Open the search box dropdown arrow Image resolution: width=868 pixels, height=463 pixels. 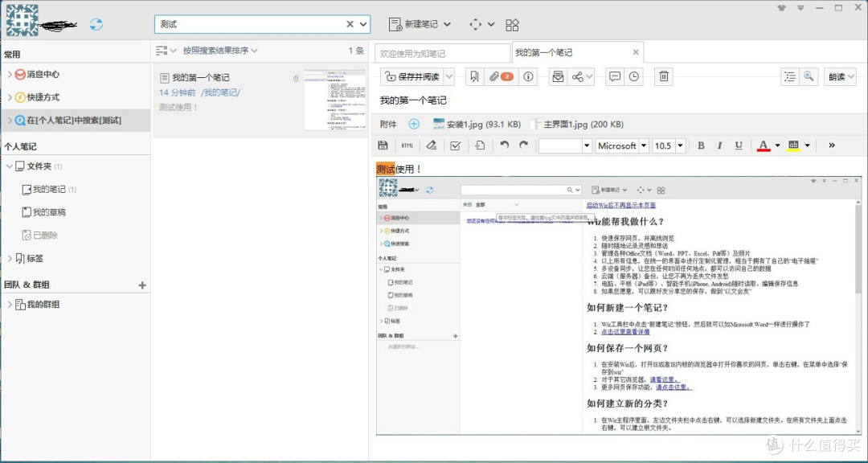pyautogui.click(x=363, y=24)
